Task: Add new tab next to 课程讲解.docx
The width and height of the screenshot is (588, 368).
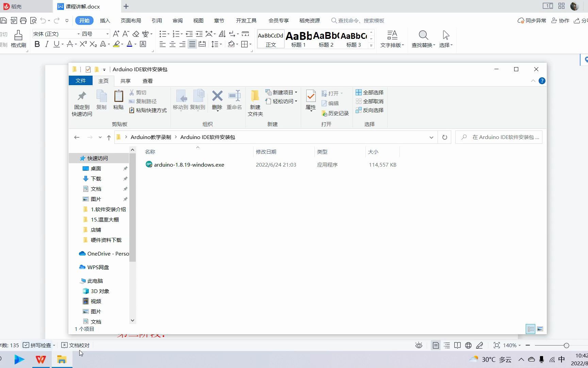Action: click(x=126, y=6)
